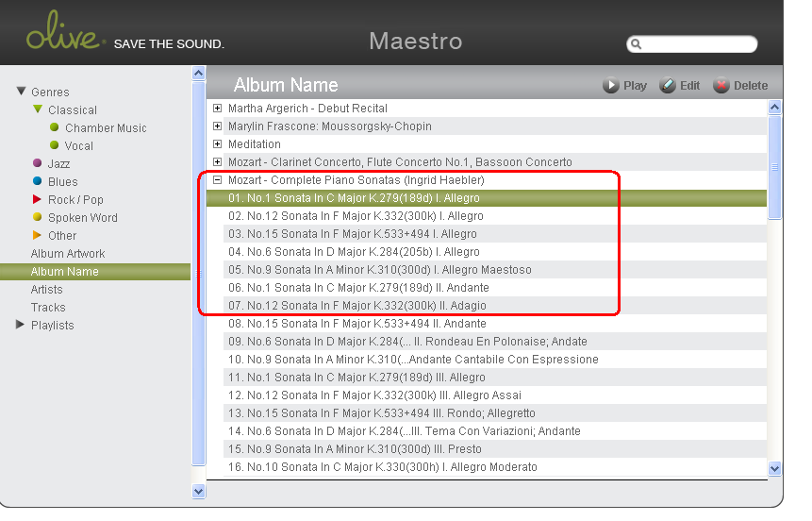
Task: Select the Spoken Word genre
Action: pyautogui.click(x=83, y=218)
